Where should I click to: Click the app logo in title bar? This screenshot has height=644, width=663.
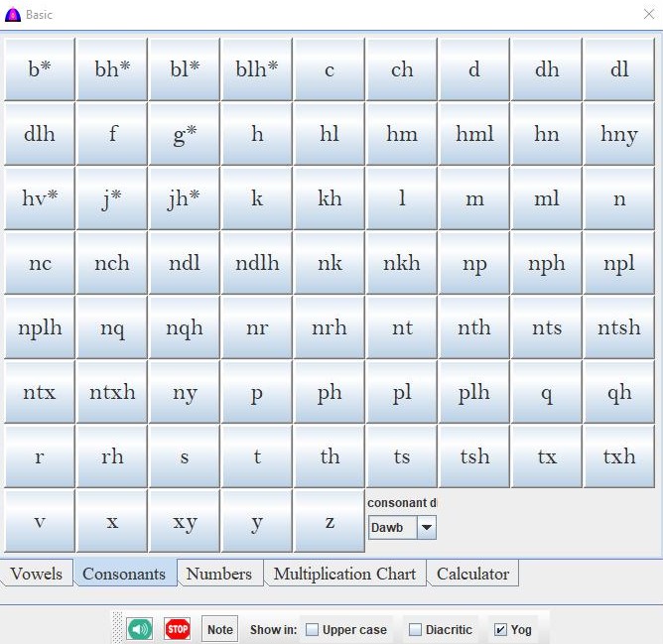(x=13, y=14)
